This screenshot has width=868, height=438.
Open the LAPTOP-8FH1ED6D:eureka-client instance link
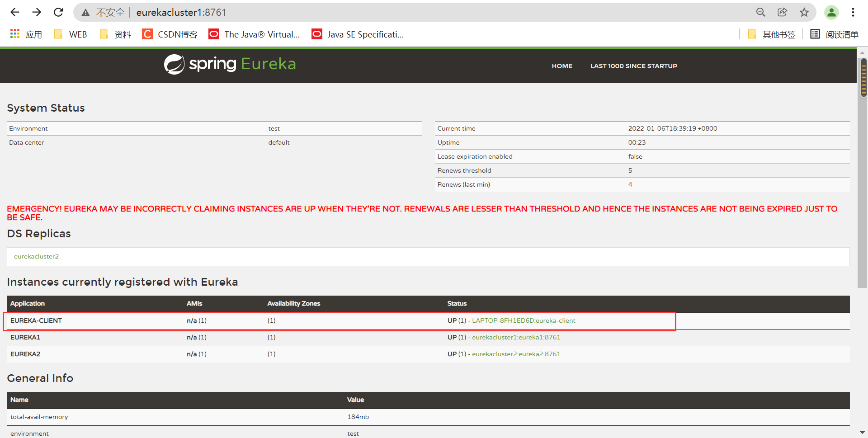click(x=524, y=320)
